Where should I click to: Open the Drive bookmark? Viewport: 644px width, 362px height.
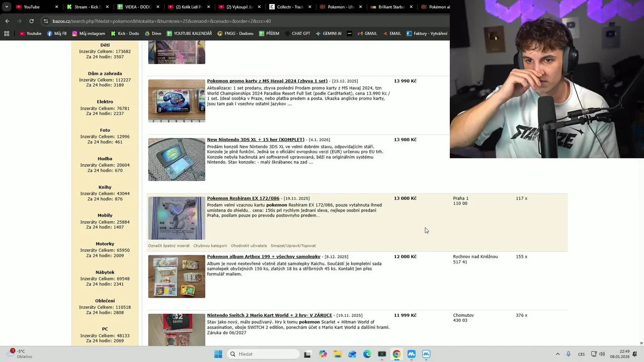coord(153,34)
